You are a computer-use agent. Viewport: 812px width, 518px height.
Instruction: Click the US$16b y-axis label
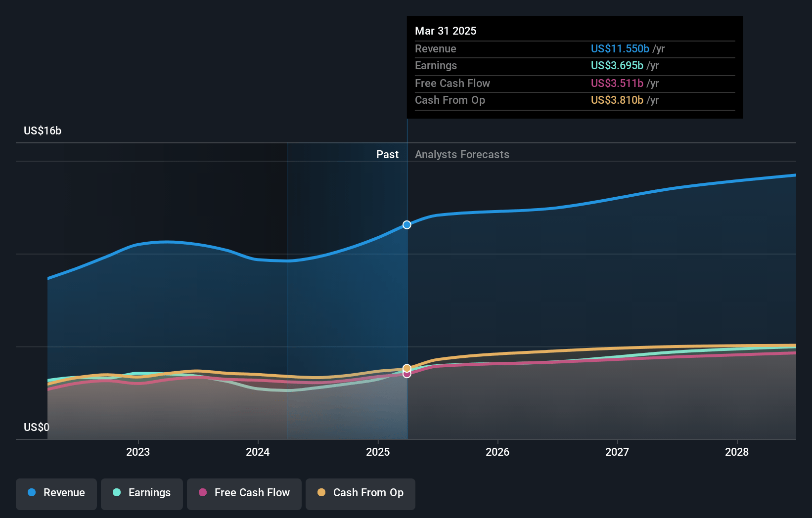pyautogui.click(x=43, y=130)
